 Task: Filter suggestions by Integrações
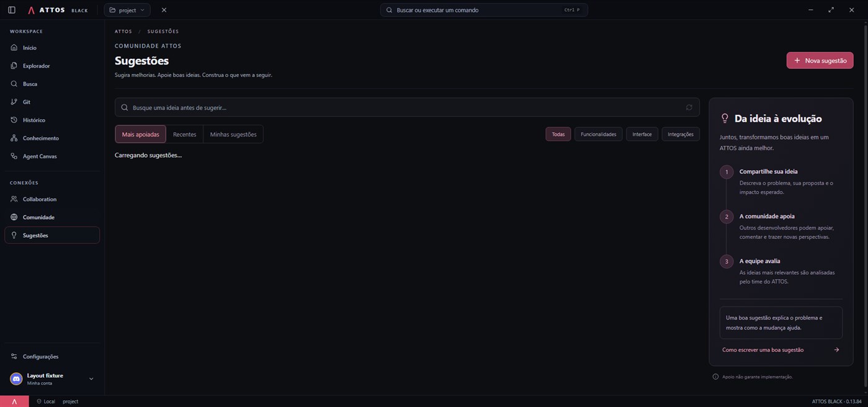click(x=681, y=134)
